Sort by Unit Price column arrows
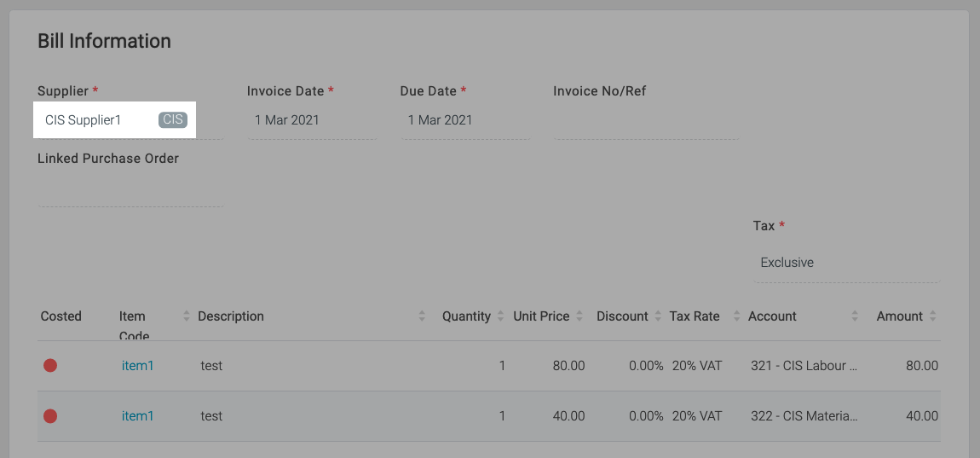980x458 pixels. 579,316
